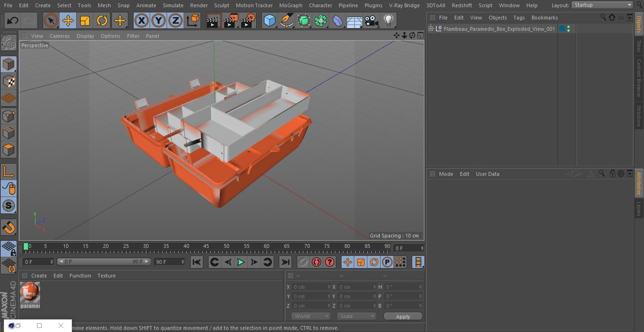Open the Simulate menu
644x332 pixels.
(x=173, y=5)
